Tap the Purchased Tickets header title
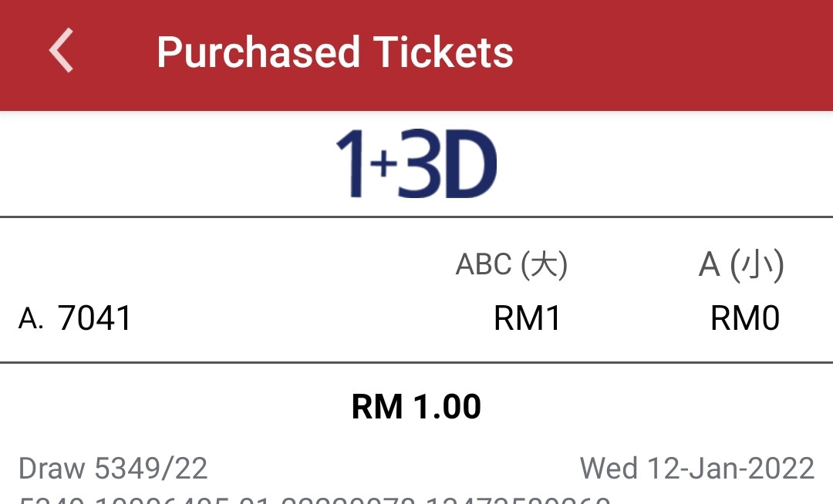This screenshot has height=504, width=833. pos(336,52)
